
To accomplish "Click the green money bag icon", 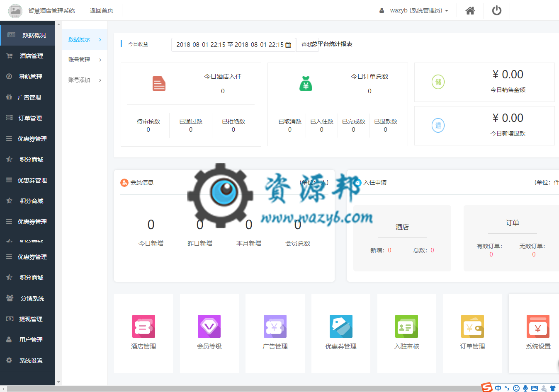I will coord(306,84).
